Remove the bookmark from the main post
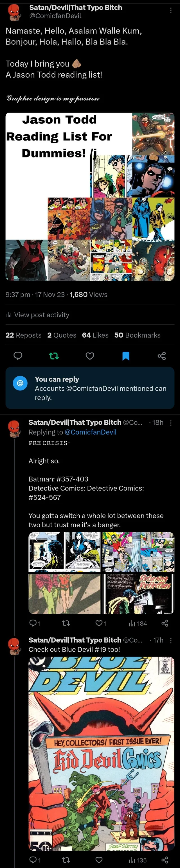This screenshot has height=868, width=180. (126, 356)
